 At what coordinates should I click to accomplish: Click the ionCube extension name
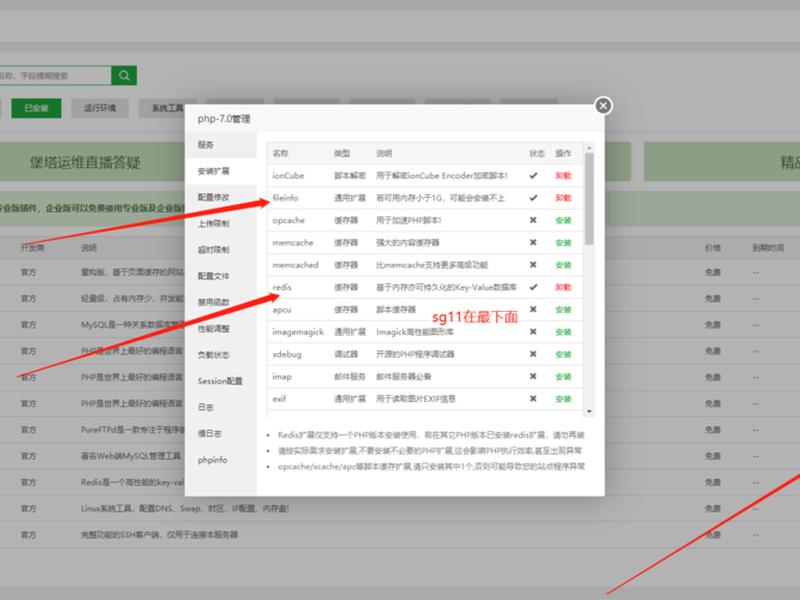pos(288,176)
